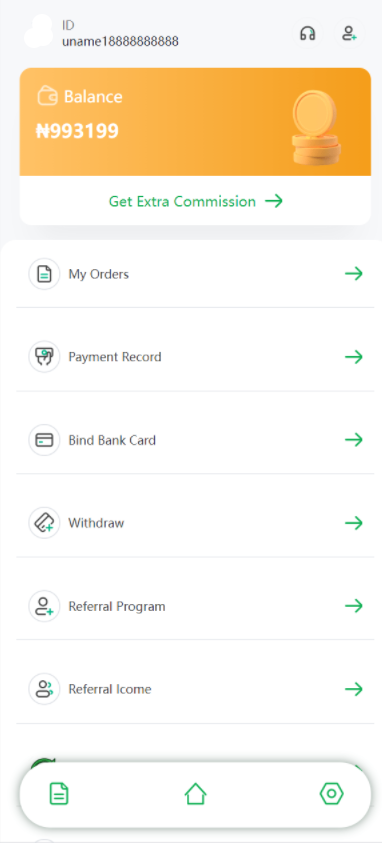Click the Referral Icome people icon
382x843 pixels.
(x=44, y=689)
